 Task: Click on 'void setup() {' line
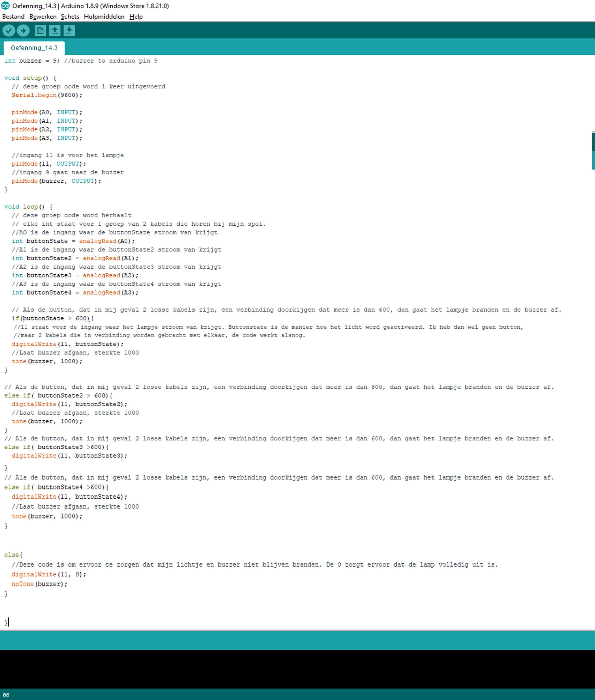(x=30, y=78)
